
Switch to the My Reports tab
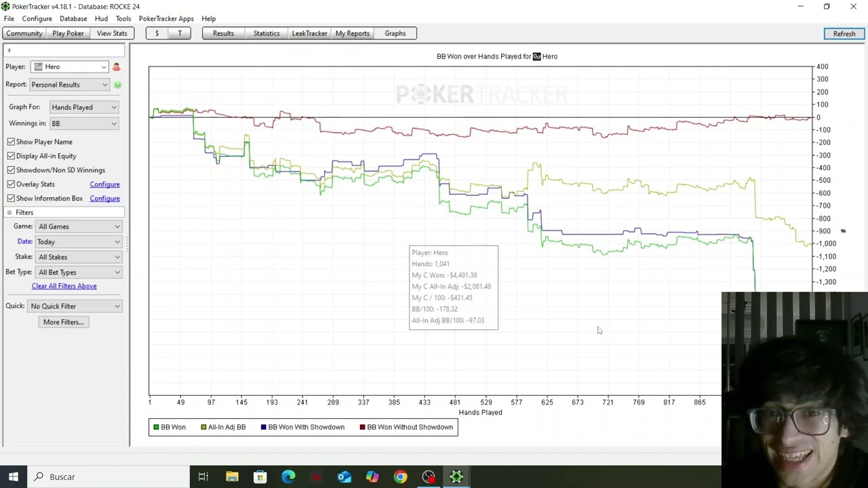coord(353,33)
